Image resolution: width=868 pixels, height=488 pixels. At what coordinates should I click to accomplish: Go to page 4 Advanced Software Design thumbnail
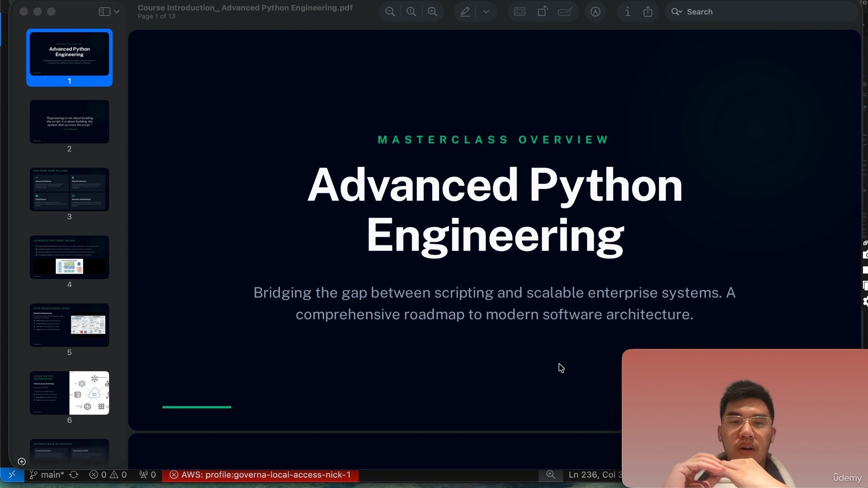click(70, 257)
